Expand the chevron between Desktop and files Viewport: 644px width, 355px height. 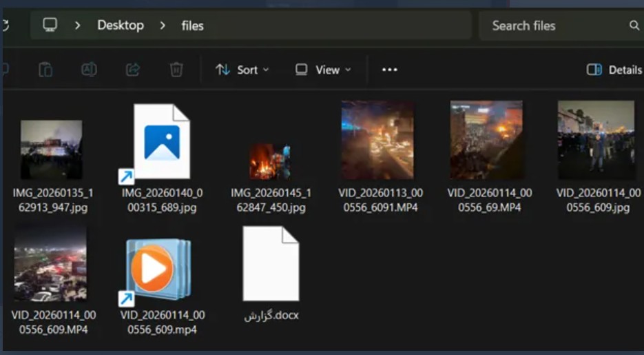tap(163, 26)
